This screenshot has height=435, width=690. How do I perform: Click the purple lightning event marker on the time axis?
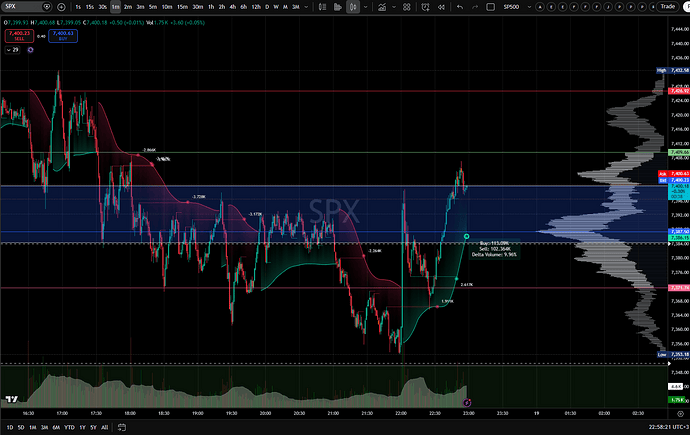[467, 402]
